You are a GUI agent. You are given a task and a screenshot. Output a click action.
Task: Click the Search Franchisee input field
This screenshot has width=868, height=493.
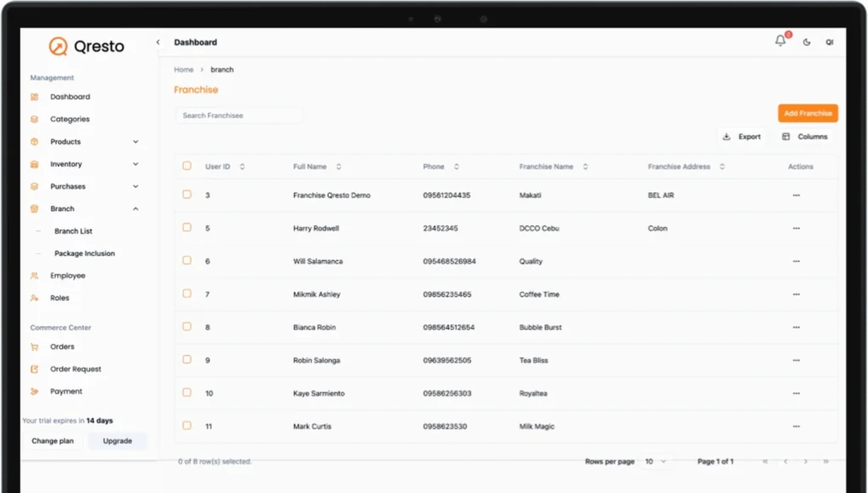tap(239, 115)
